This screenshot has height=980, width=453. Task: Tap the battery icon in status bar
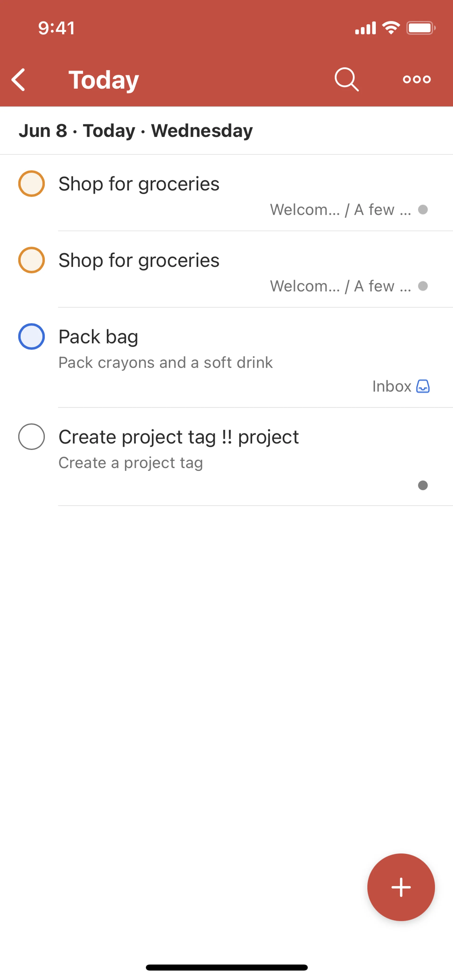[421, 28]
